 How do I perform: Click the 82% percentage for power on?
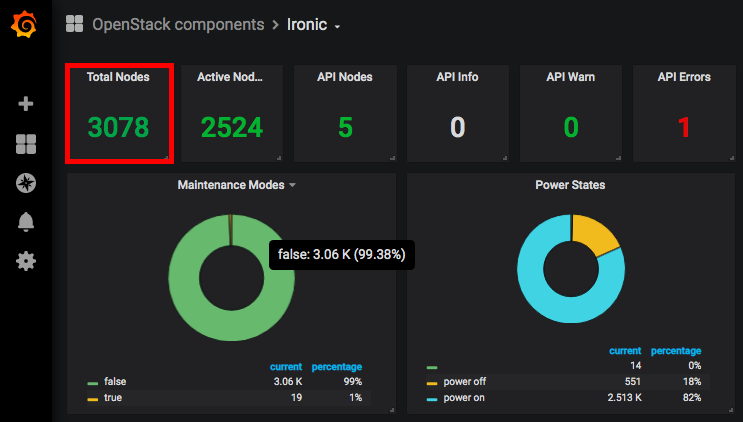[x=692, y=397]
